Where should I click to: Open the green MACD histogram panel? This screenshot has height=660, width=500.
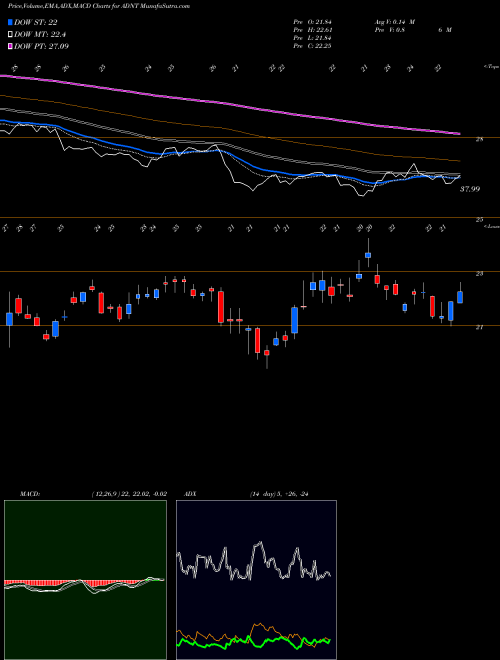pos(85,580)
